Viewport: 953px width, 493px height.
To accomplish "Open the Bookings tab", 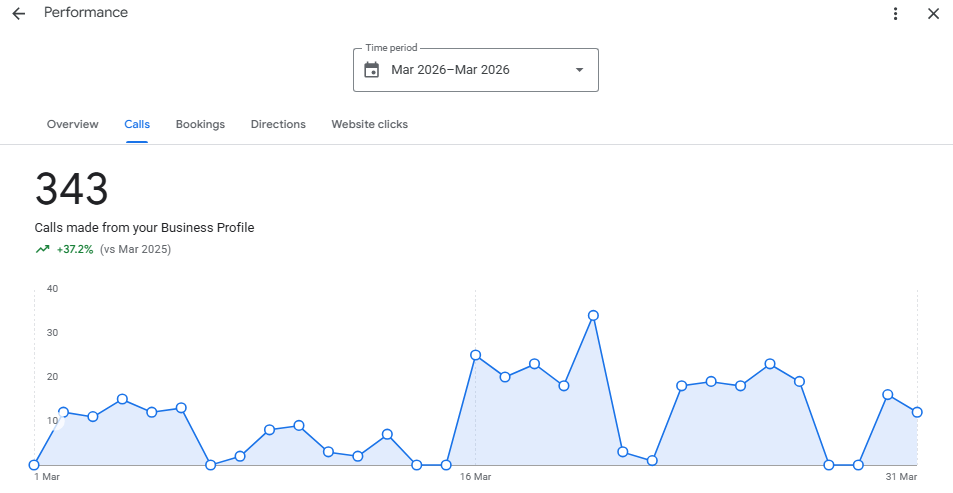I will (200, 124).
